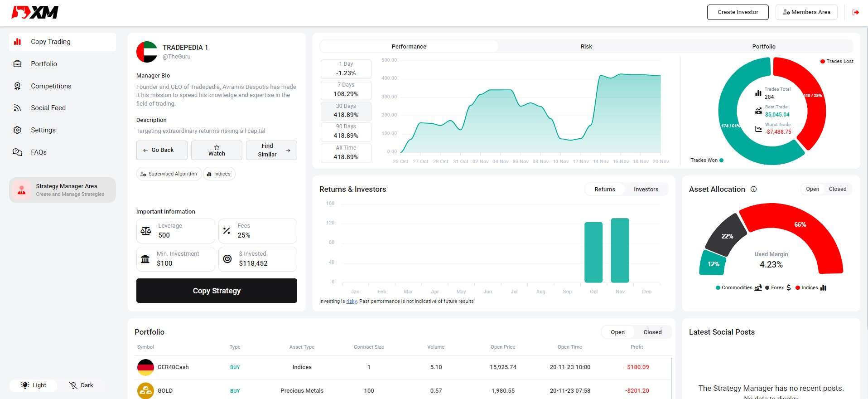Click the Strategy Manager Area person icon
The height and width of the screenshot is (399, 868).
click(x=21, y=190)
